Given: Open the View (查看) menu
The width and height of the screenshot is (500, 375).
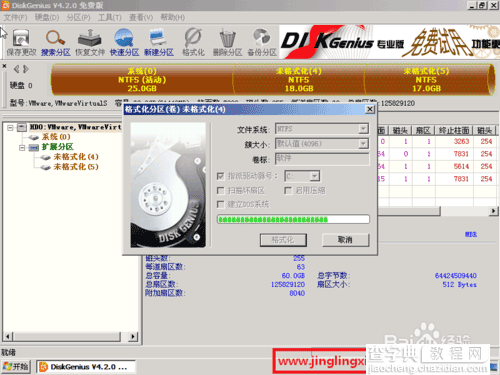Looking at the screenshot, I should tap(141, 17).
